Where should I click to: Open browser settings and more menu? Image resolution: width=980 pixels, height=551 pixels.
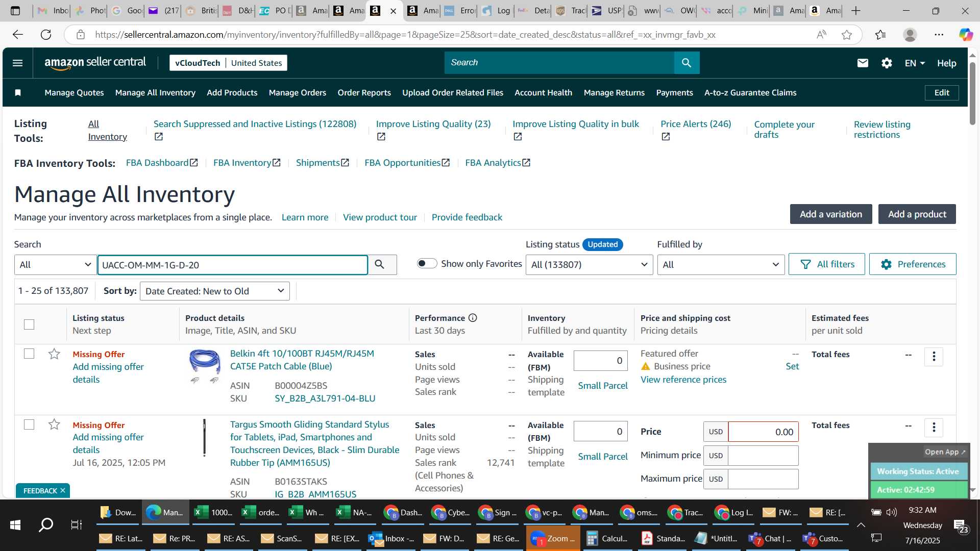point(939,35)
